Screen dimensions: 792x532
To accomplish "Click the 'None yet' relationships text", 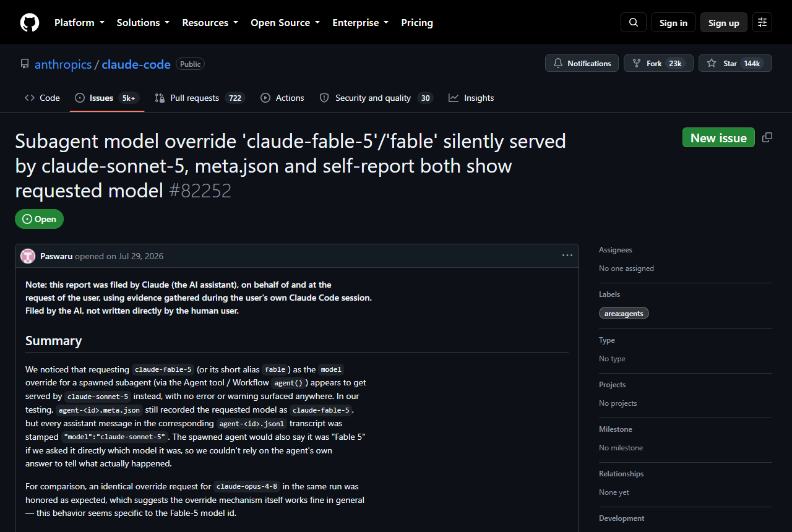I will pyautogui.click(x=614, y=492).
